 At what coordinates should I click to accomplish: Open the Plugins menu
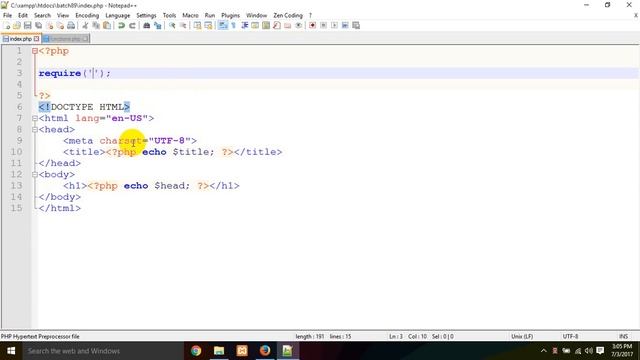[x=230, y=15]
